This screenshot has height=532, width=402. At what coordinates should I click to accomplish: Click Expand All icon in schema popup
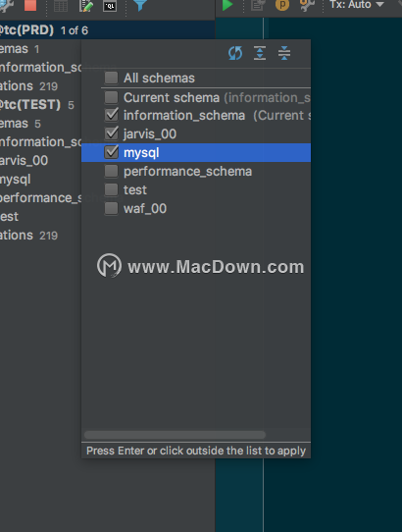260,53
